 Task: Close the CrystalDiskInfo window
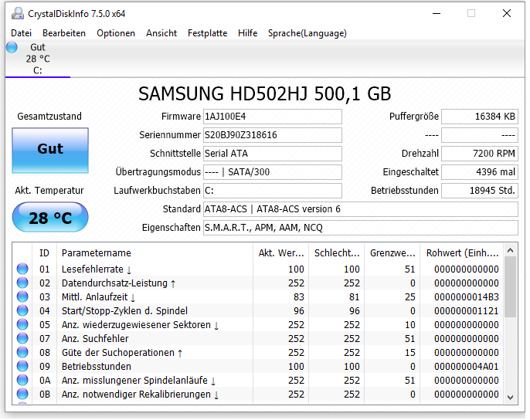pos(507,14)
